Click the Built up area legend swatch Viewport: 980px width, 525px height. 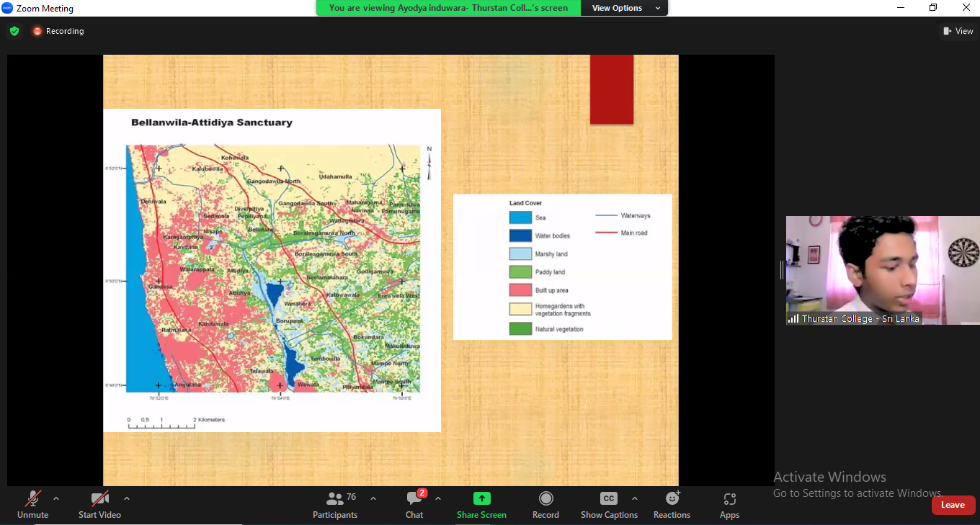point(520,290)
